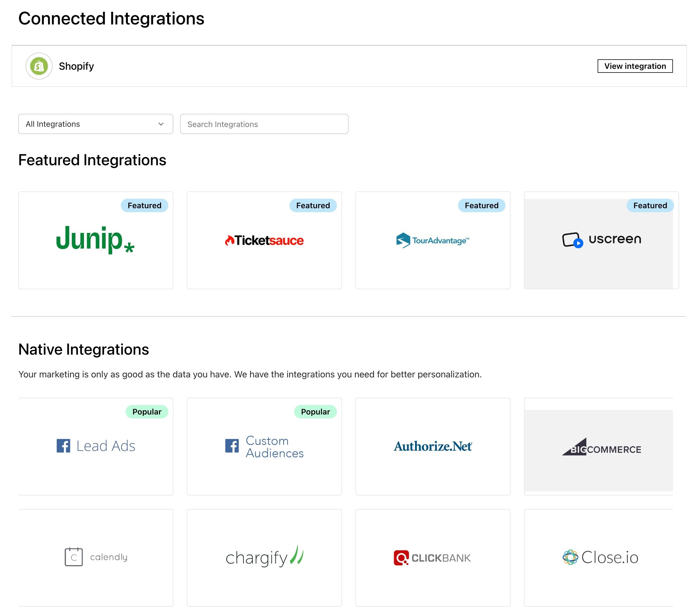Expand the All Integrations filter dropdown

point(96,124)
